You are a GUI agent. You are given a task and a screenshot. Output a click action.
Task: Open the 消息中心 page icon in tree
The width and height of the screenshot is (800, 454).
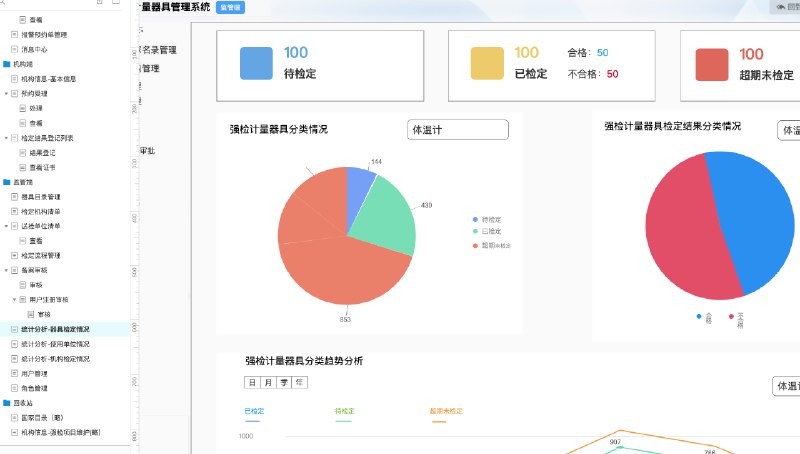[14, 49]
